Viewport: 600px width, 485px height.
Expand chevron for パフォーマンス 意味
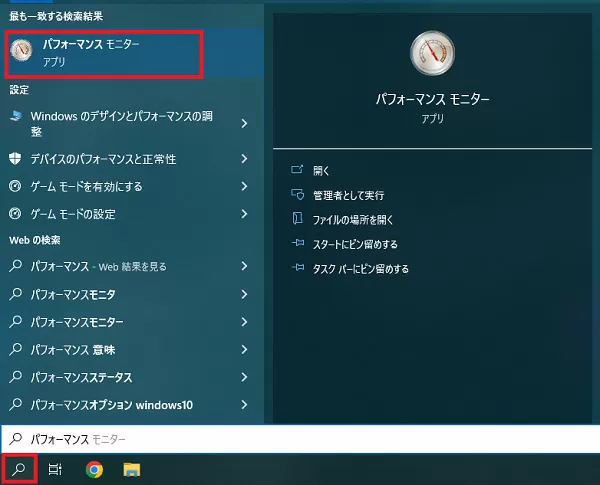point(244,349)
